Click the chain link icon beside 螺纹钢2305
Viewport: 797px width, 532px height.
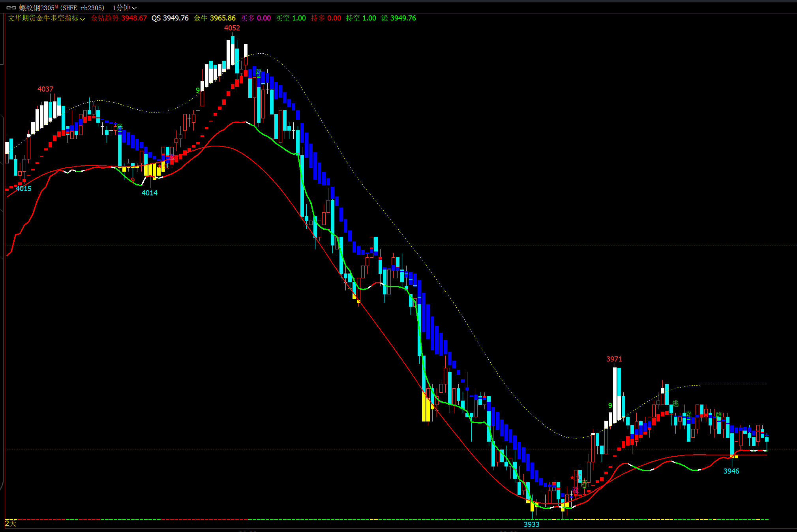pos(11,8)
